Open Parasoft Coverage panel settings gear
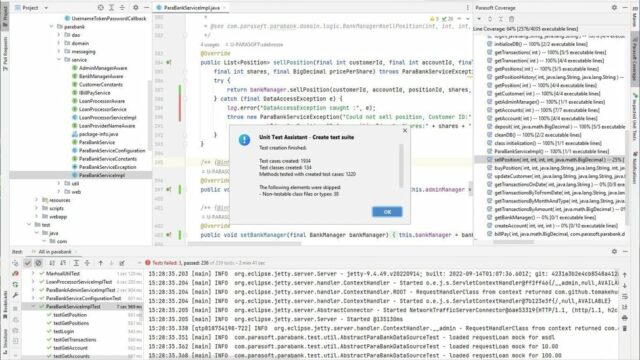The width and height of the screenshot is (640, 360). pos(614,7)
